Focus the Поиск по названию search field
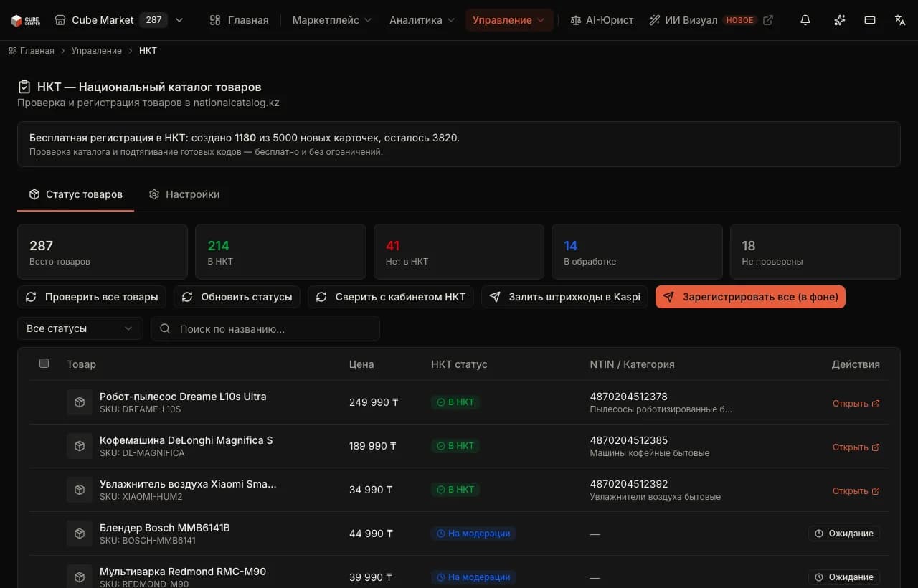The image size is (918, 588). pos(265,328)
